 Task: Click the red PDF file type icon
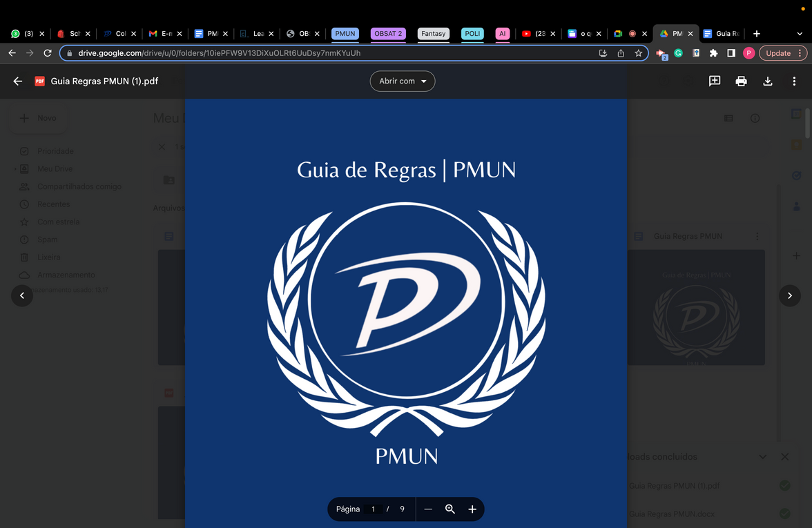[39, 81]
